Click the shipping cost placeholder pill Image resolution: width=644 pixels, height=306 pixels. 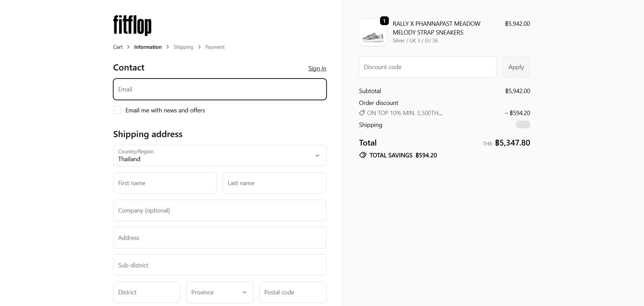coord(523,125)
